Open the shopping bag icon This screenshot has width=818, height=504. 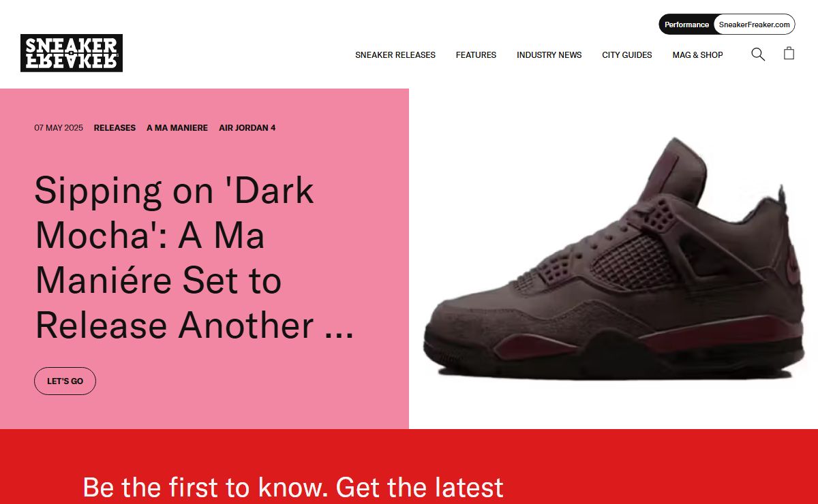789,53
